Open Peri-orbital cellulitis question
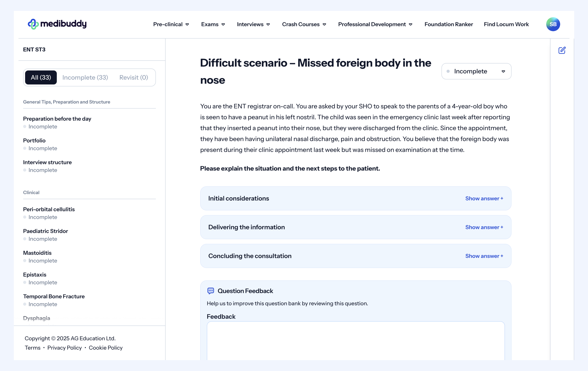The height and width of the screenshot is (371, 588). [x=49, y=209]
